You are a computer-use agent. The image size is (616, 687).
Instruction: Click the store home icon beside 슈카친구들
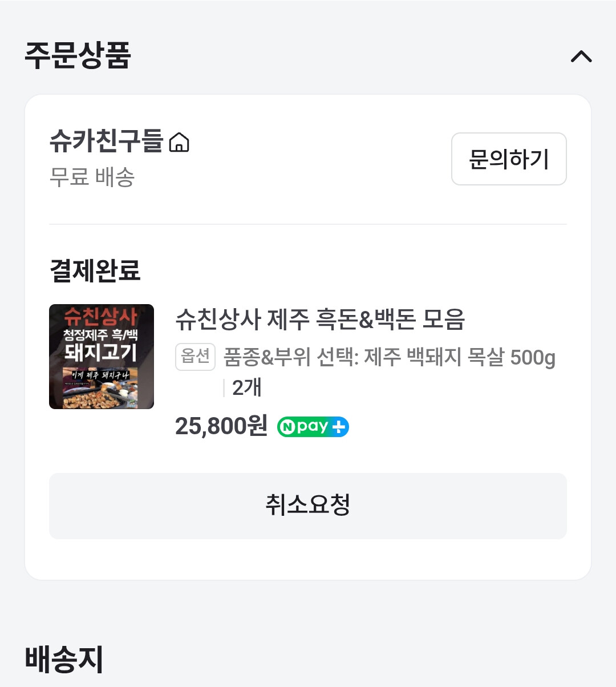point(179,142)
